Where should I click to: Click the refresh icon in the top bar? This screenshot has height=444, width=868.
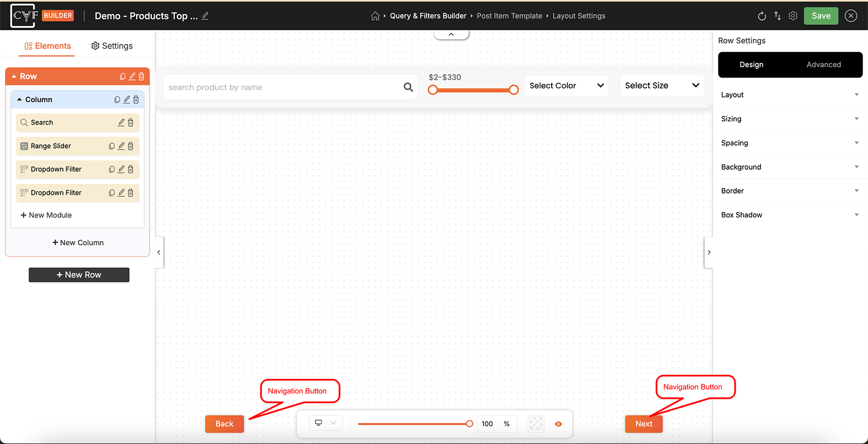(x=762, y=16)
